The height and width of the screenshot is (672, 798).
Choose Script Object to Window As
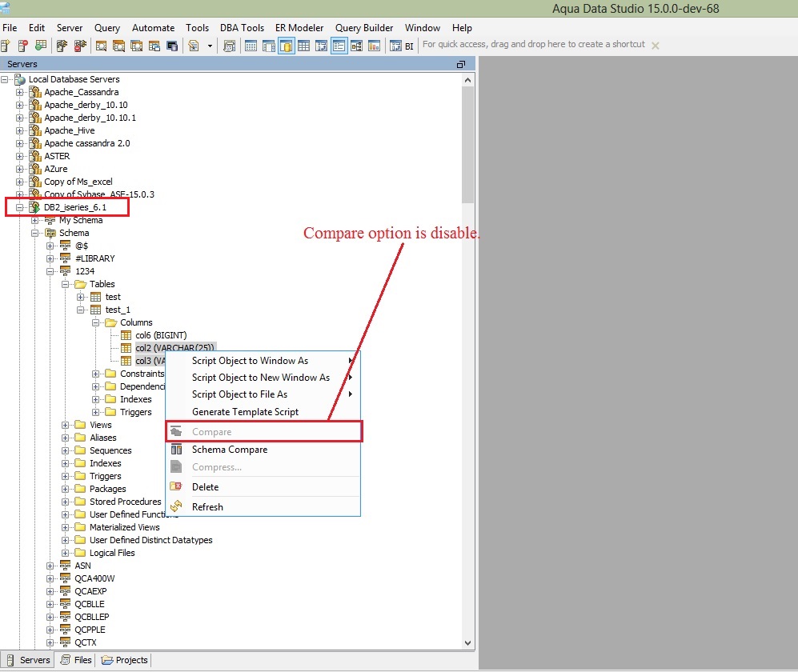tap(263, 360)
